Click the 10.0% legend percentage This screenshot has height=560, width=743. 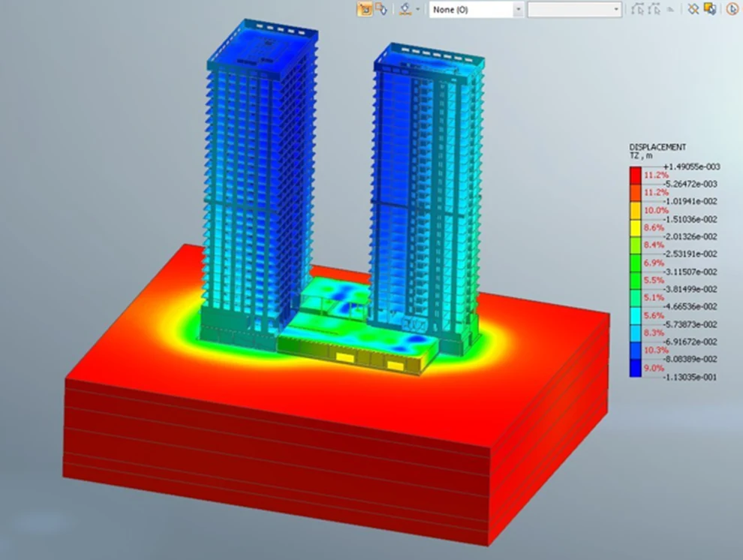[x=656, y=210]
